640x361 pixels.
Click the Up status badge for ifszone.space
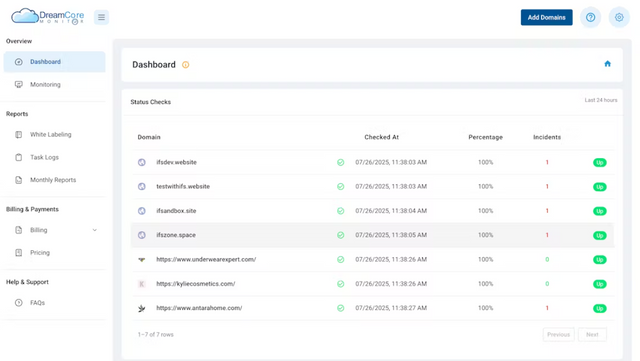tap(599, 235)
